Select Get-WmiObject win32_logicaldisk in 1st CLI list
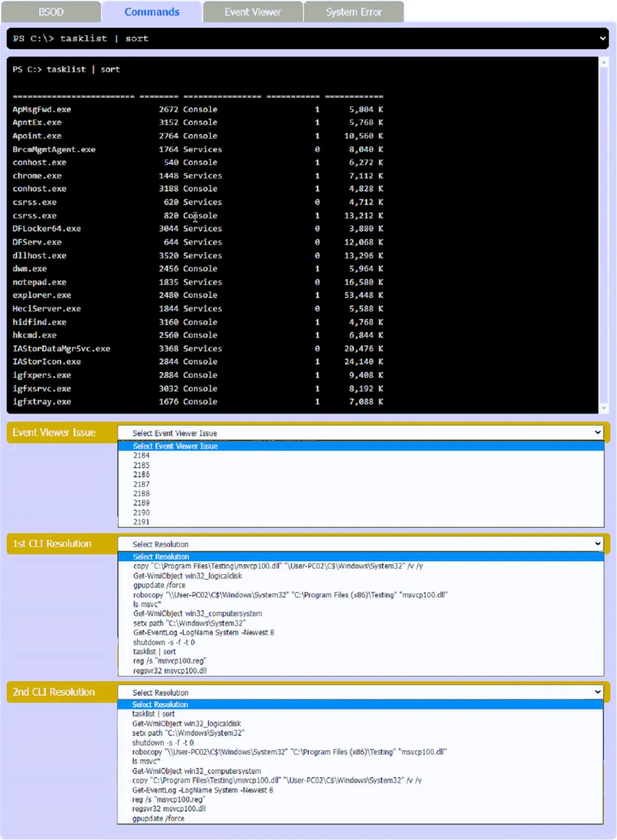This screenshot has width=617, height=840. 361,576
